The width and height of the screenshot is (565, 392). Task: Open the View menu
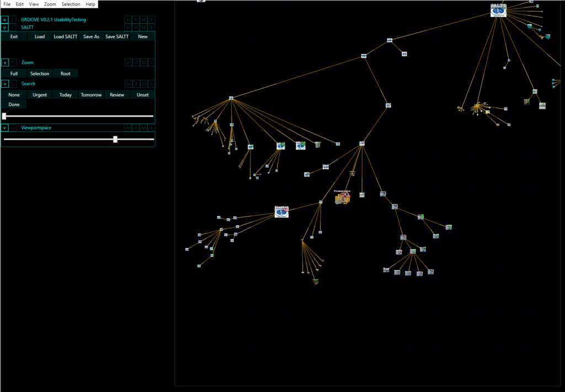pyautogui.click(x=34, y=4)
